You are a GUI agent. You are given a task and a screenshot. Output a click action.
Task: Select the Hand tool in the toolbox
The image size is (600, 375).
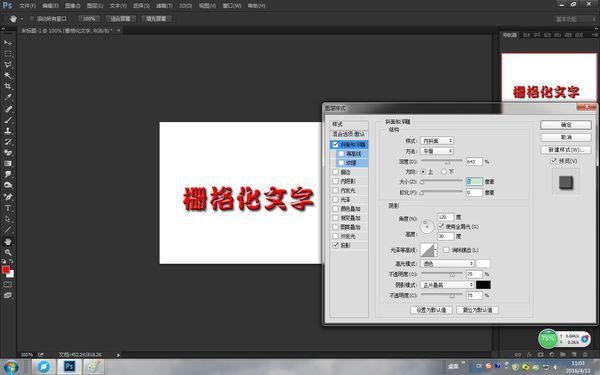[8, 241]
